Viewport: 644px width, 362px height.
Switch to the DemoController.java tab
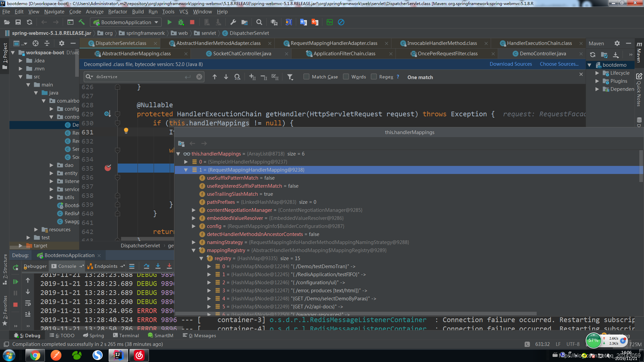[542, 54]
